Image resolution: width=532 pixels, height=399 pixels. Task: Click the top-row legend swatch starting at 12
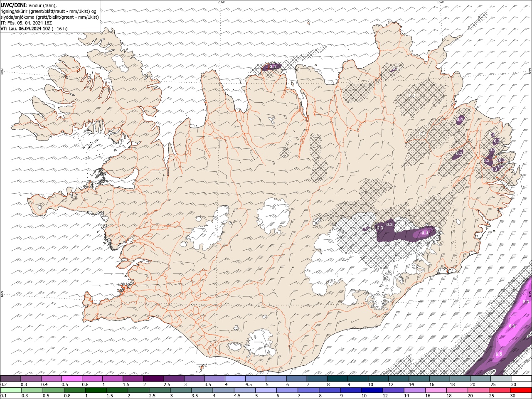pyautogui.click(x=399, y=379)
